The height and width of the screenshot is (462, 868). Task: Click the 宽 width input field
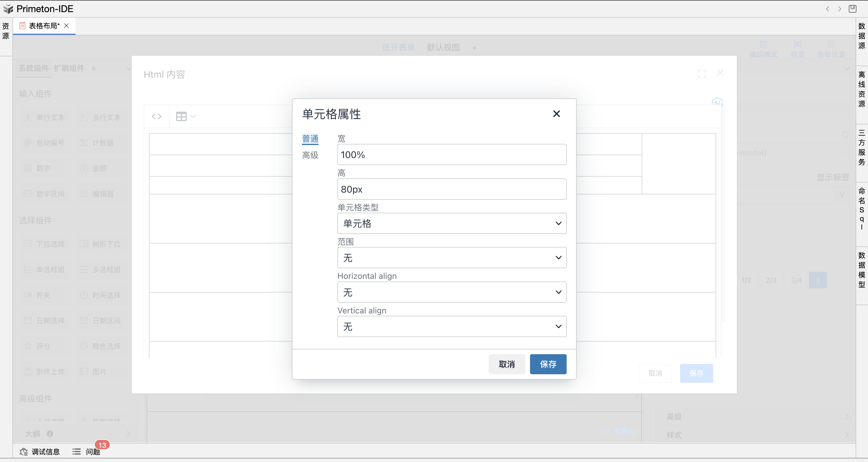451,155
